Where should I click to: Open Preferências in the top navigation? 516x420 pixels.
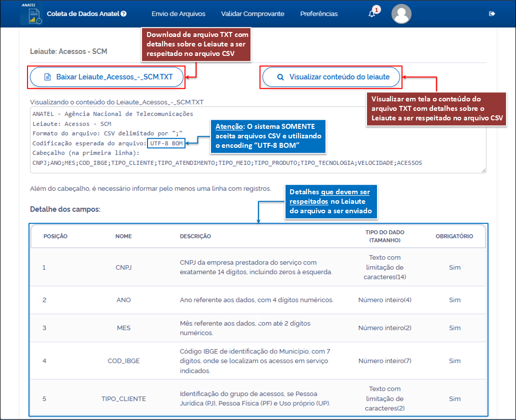[x=318, y=14]
